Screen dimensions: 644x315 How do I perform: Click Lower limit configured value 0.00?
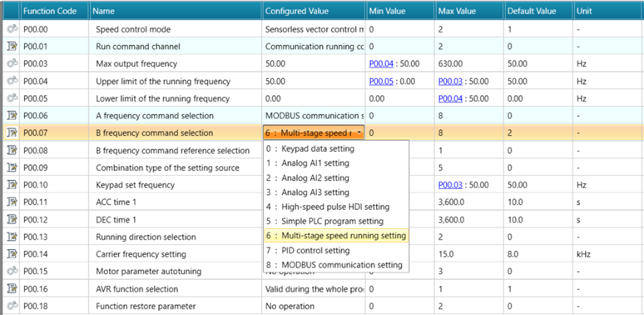click(x=315, y=98)
